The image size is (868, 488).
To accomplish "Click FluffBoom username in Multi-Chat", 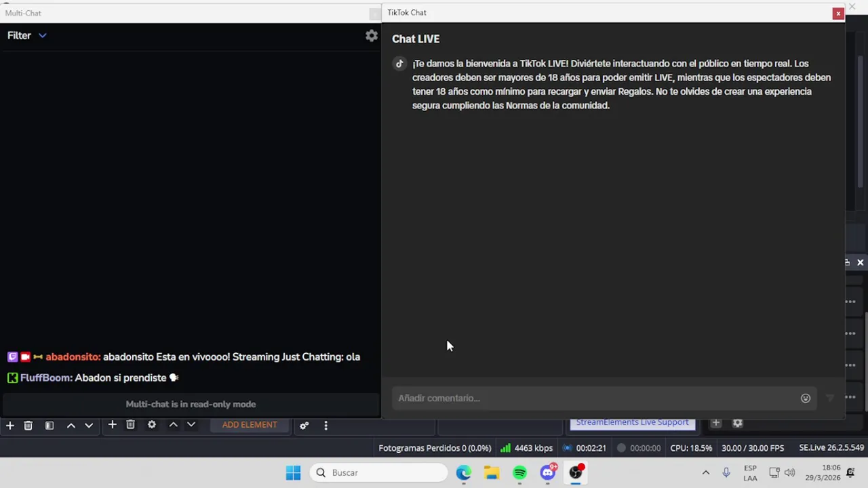I will 46,378.
